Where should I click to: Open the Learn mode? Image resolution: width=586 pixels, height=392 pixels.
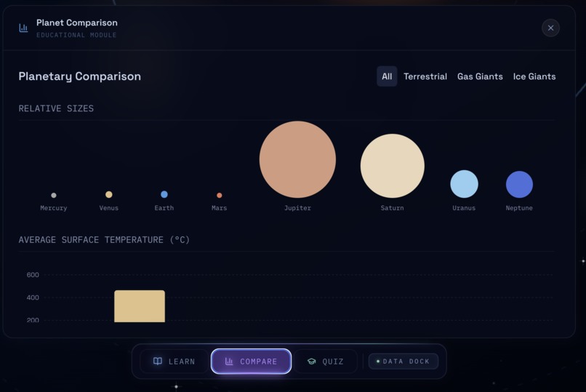point(174,361)
